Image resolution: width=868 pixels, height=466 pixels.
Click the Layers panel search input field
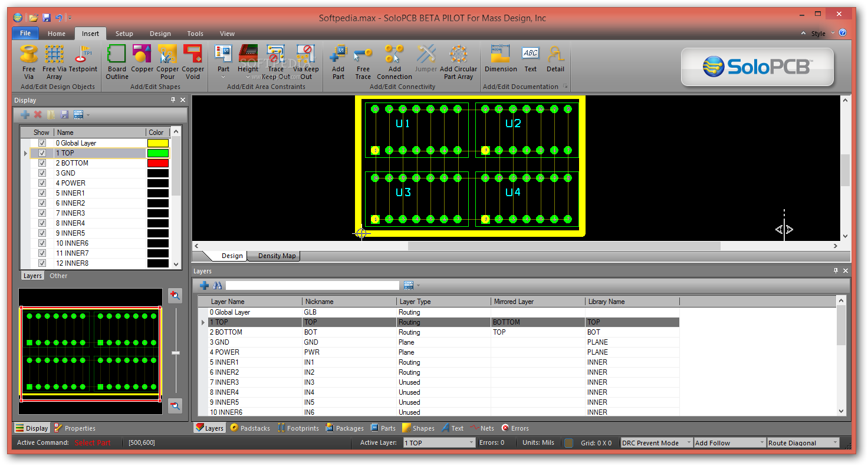tap(313, 285)
